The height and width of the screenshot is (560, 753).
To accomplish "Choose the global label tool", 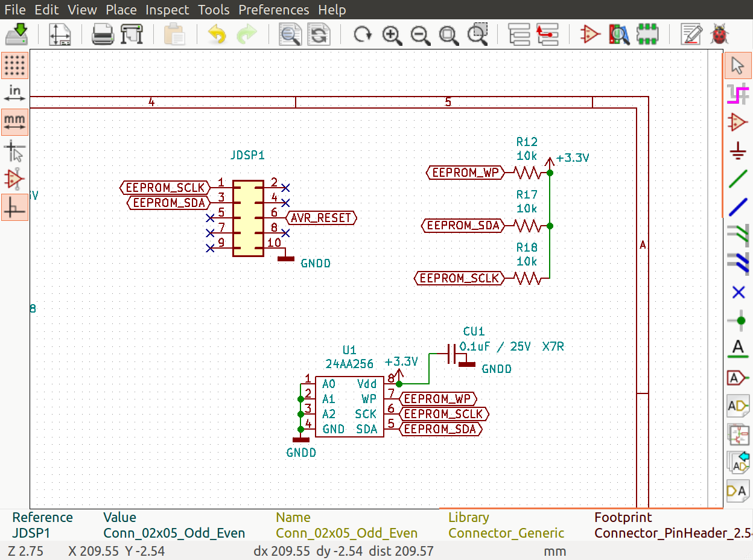I will point(737,378).
